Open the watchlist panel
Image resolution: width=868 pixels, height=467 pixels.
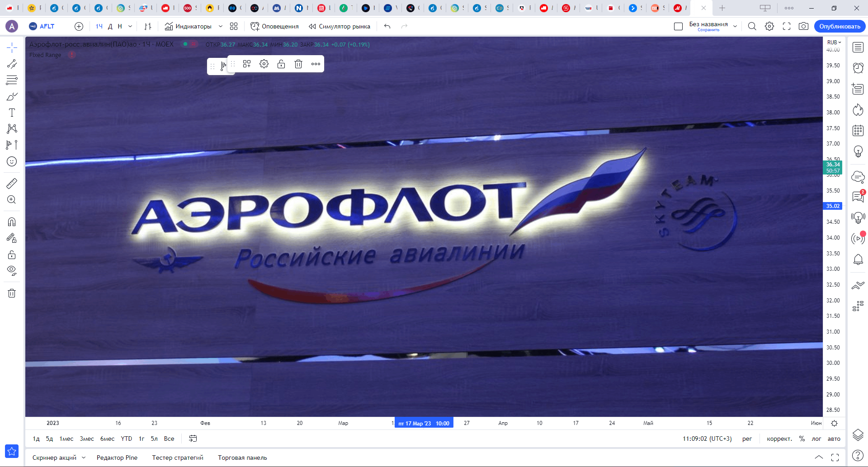(858, 47)
